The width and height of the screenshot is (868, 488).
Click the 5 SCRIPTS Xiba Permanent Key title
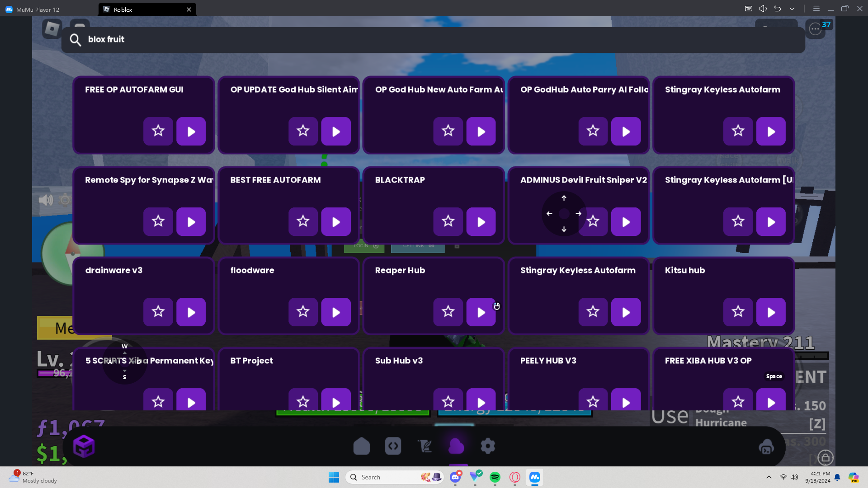tap(150, 361)
